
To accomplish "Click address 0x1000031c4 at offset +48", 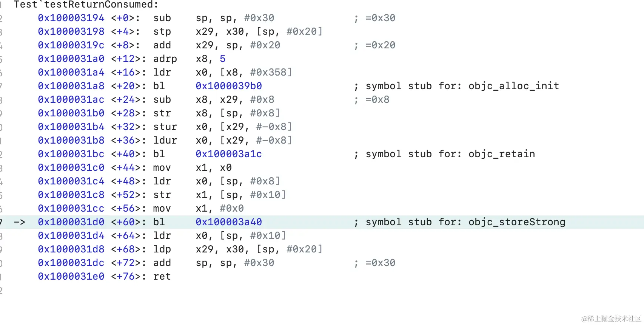I will (71, 181).
